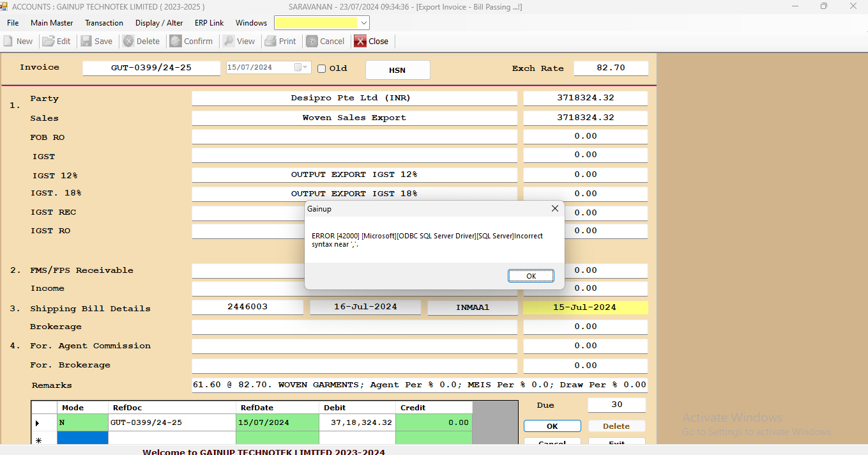This screenshot has height=455, width=868.
Task: Open the Display / Alter menu
Action: tap(159, 23)
